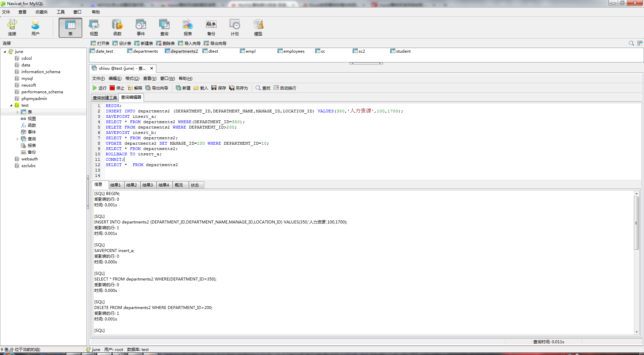
Task: Open the 报表 report tool
Action: (188, 28)
